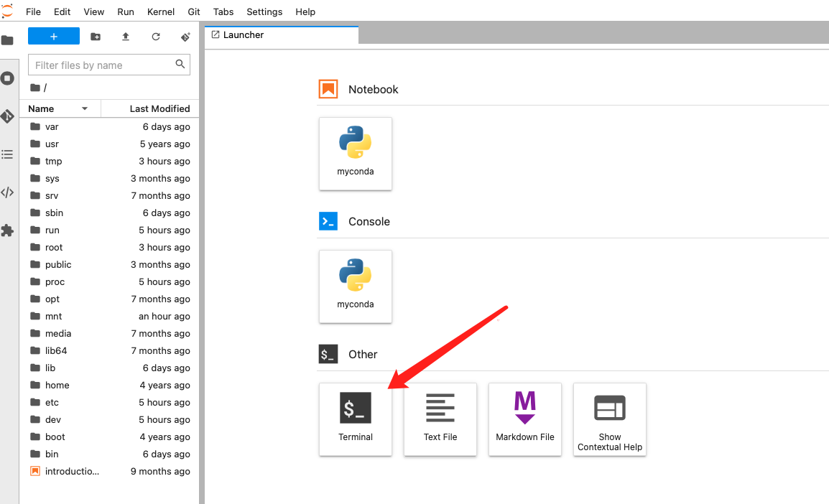Viewport: 829px width, 504px height.
Task: Select the etc folder
Action: (109, 402)
